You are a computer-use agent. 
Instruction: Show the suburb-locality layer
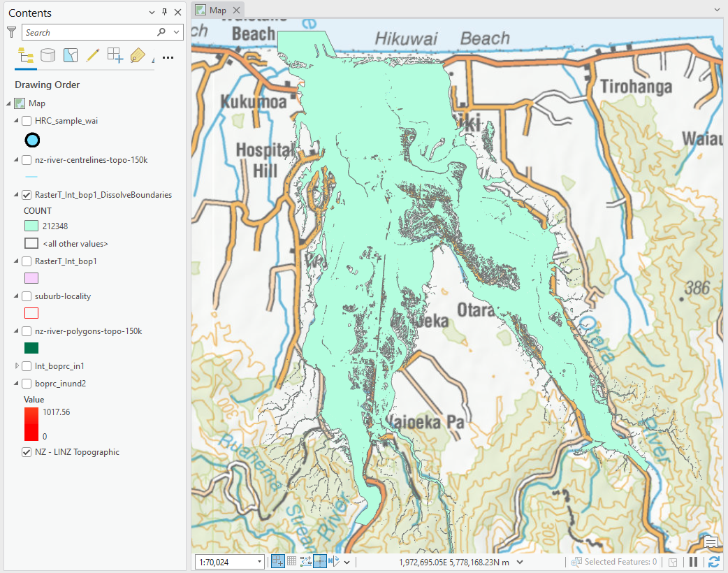click(28, 296)
